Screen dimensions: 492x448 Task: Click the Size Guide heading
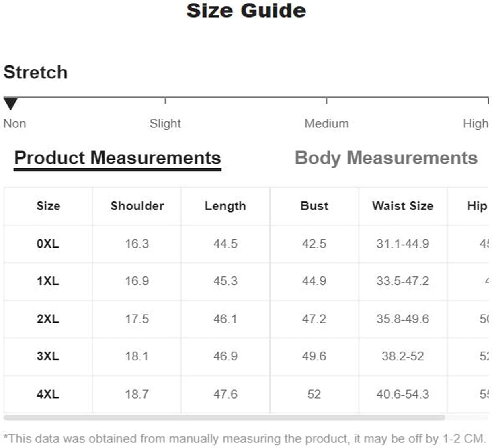pos(246,10)
